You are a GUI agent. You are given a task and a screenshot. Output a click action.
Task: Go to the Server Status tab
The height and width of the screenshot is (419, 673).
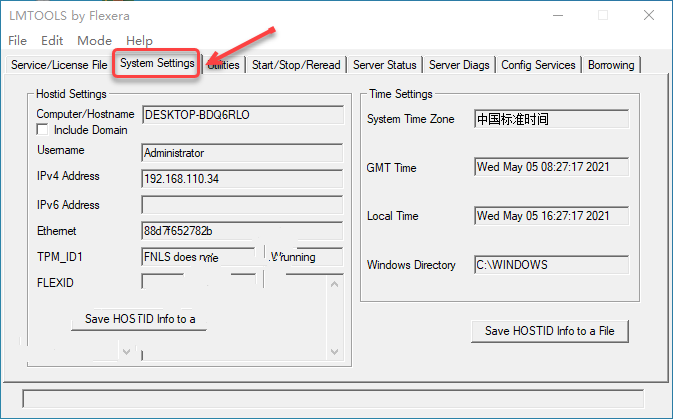pos(385,65)
